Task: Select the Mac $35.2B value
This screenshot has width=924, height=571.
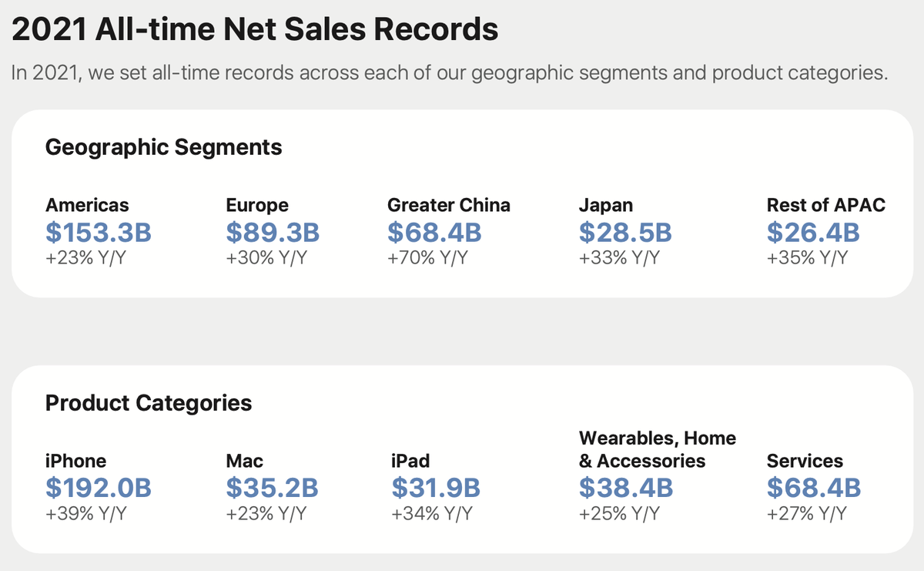Action: (x=273, y=488)
